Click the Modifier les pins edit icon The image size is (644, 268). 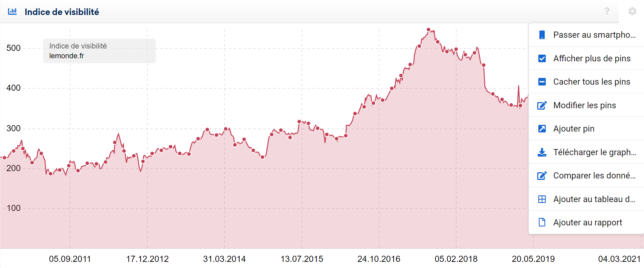(x=542, y=105)
